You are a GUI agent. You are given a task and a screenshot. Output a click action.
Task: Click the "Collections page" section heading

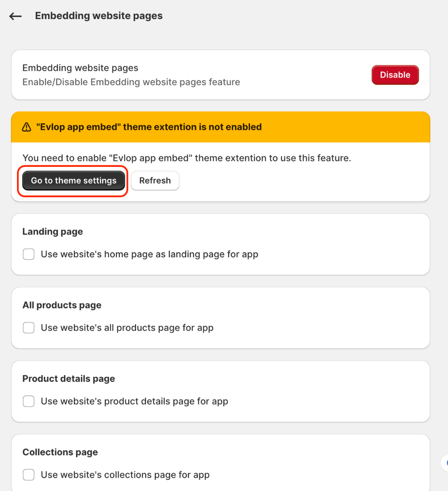pos(60,452)
